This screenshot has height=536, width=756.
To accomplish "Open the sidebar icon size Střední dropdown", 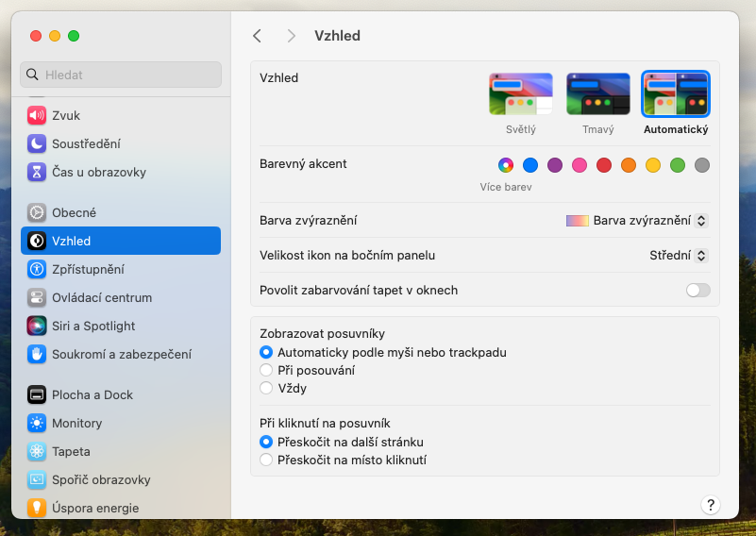I will pos(679,256).
